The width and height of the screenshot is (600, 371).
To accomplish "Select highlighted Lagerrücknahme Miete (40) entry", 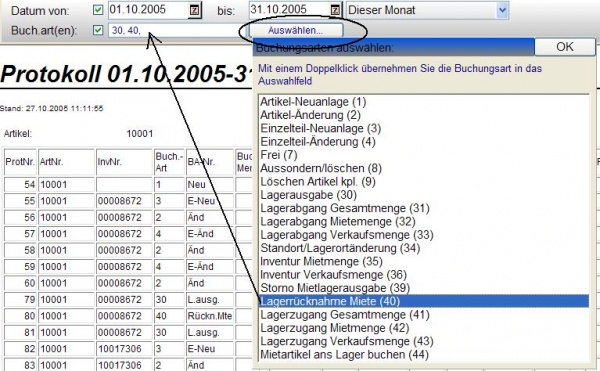I will [424, 301].
